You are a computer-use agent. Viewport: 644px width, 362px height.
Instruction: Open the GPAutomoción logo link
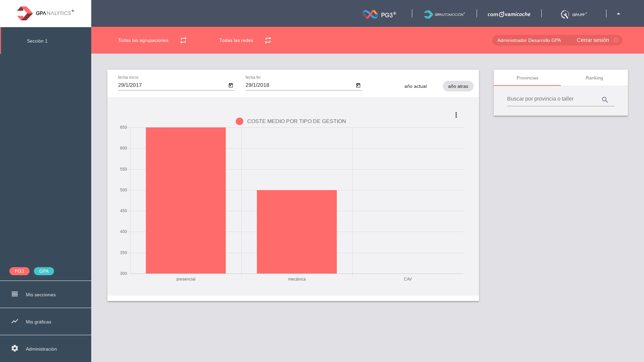pos(444,14)
